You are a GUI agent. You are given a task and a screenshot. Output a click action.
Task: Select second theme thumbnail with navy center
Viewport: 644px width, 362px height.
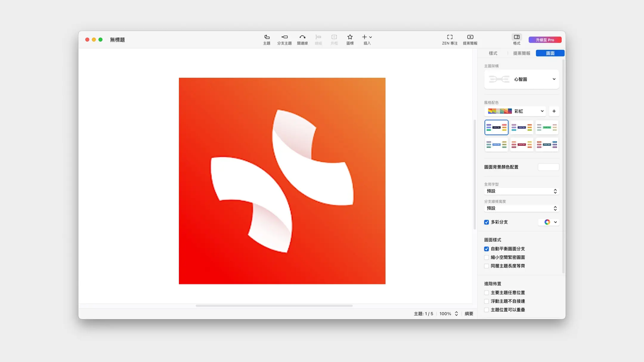click(x=522, y=128)
